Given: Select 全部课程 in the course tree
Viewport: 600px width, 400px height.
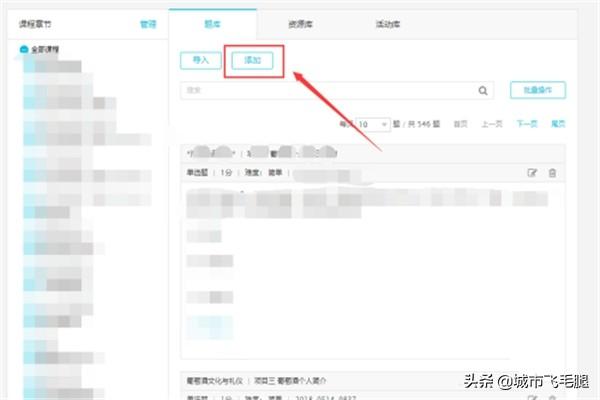Looking at the screenshot, I should click(45, 49).
